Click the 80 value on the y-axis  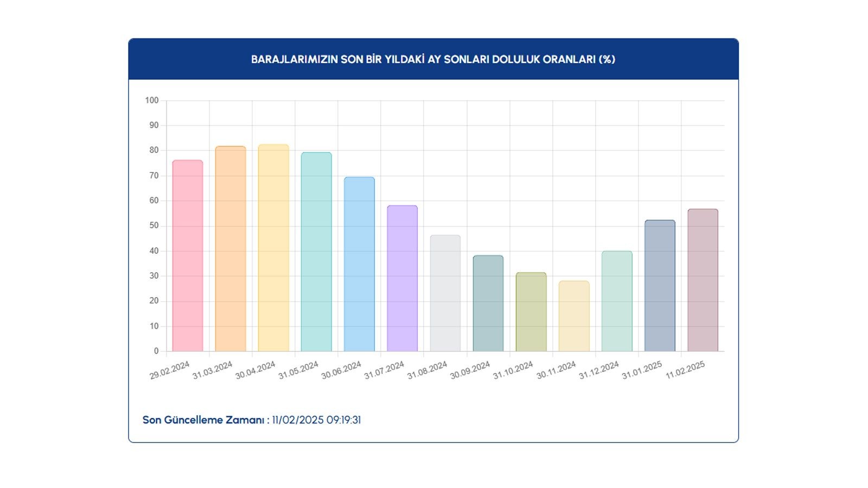tap(154, 150)
